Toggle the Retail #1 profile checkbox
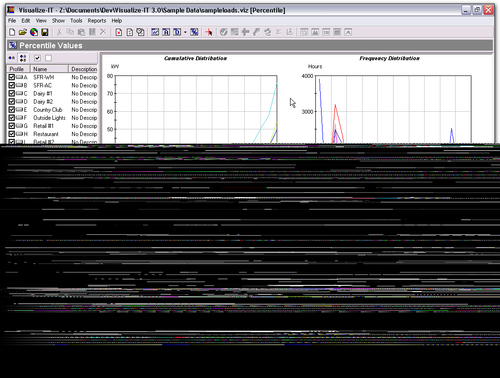 12,126
